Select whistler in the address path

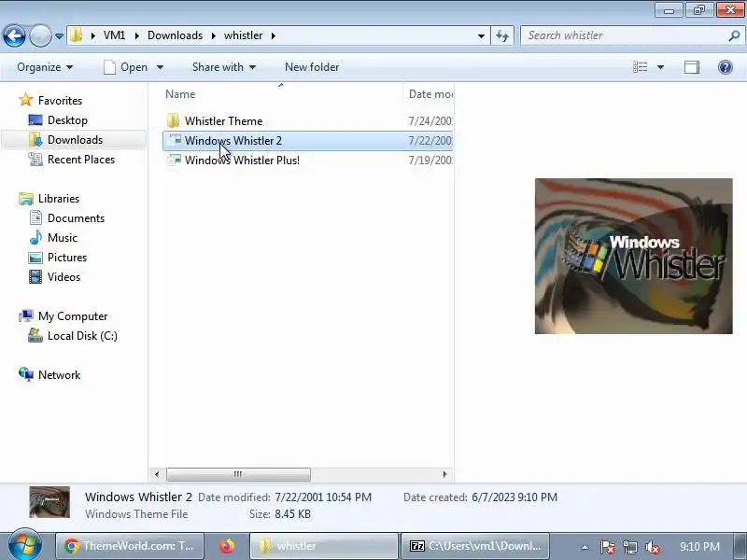(243, 35)
